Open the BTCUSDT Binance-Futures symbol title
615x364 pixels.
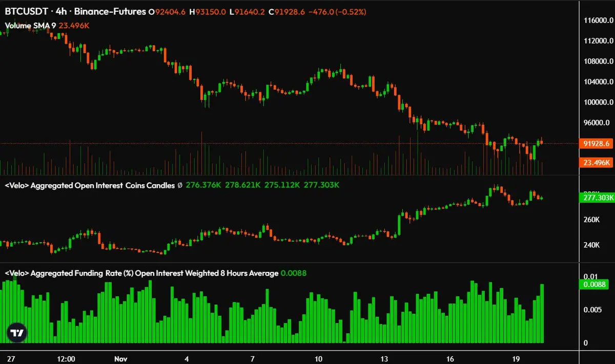click(75, 11)
